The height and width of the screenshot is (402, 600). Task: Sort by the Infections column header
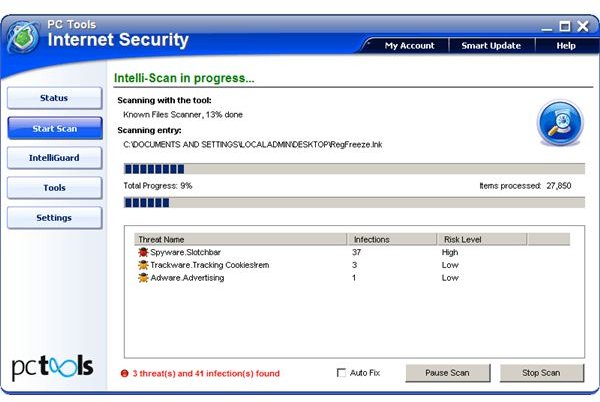pos(392,239)
